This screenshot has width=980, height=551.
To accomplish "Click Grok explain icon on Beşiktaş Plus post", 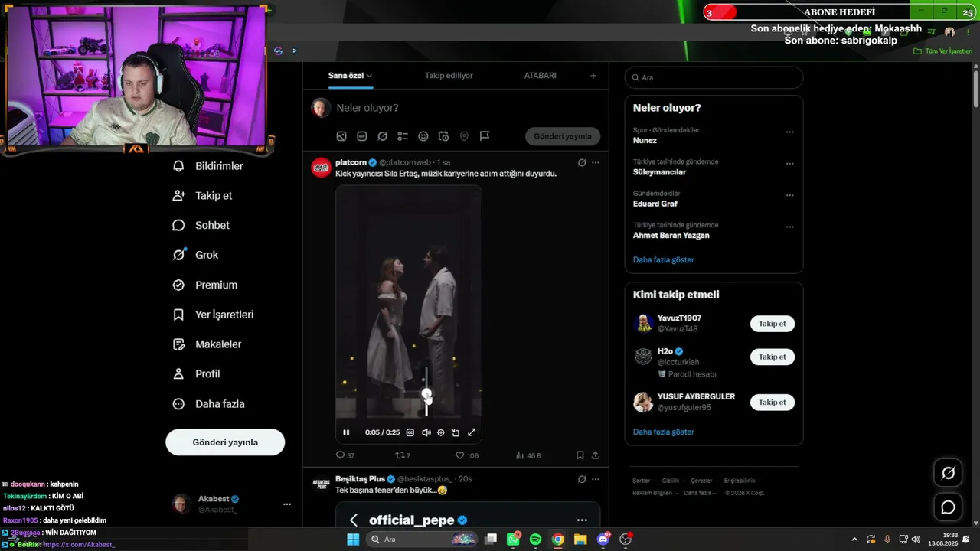I will pos(582,479).
